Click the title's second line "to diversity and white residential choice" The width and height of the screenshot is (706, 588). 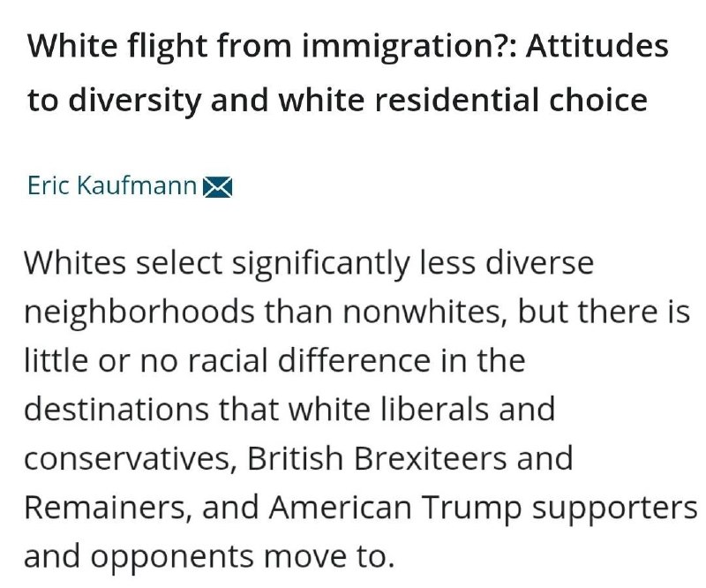tap(338, 100)
